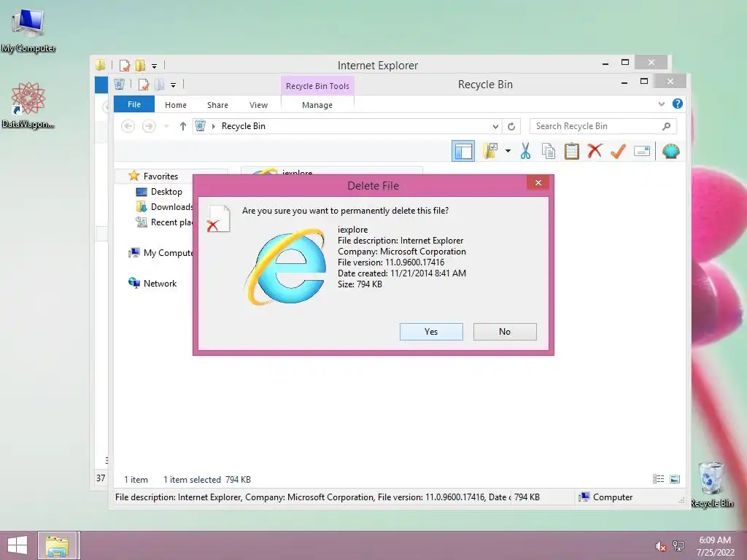Click the Properties quick access icon in Recycle Bin
The height and width of the screenshot is (560, 747).
point(144,85)
